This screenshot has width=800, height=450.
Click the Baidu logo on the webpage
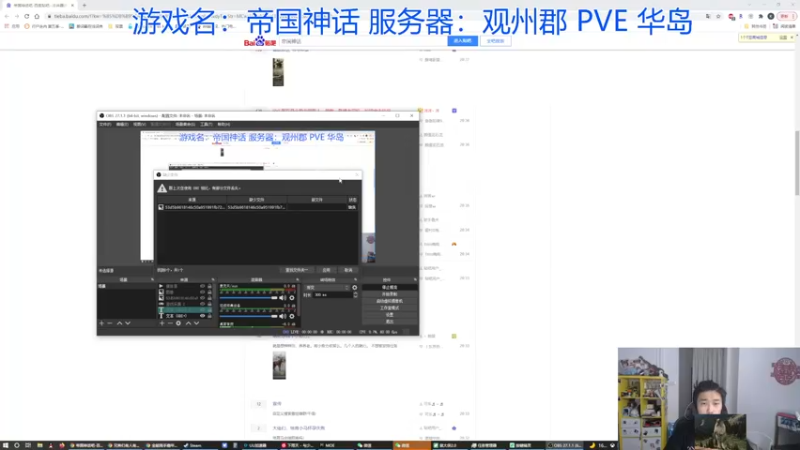(x=260, y=41)
